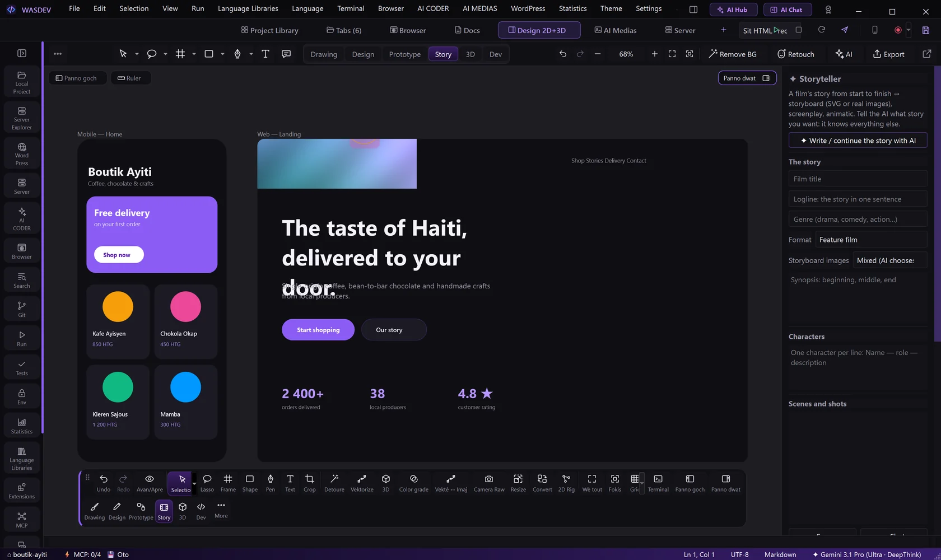Open the Git sidebar panel
This screenshot has width=941, height=560.
point(22,309)
